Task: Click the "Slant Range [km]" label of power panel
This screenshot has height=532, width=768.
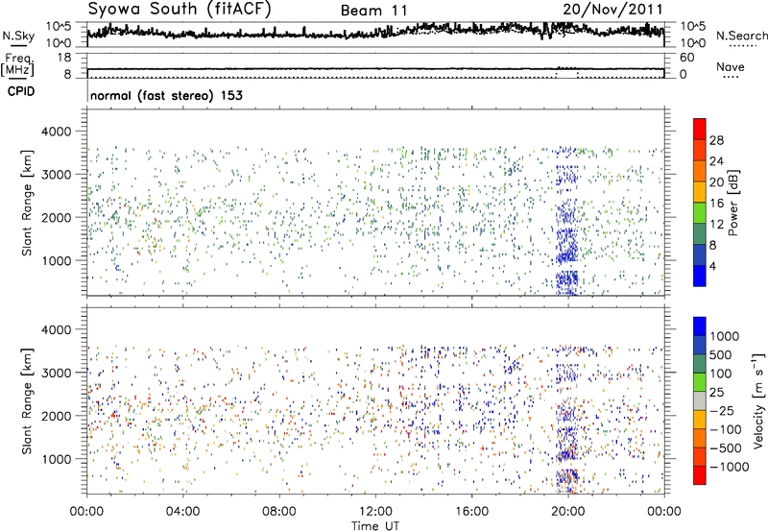Action: tap(27, 203)
